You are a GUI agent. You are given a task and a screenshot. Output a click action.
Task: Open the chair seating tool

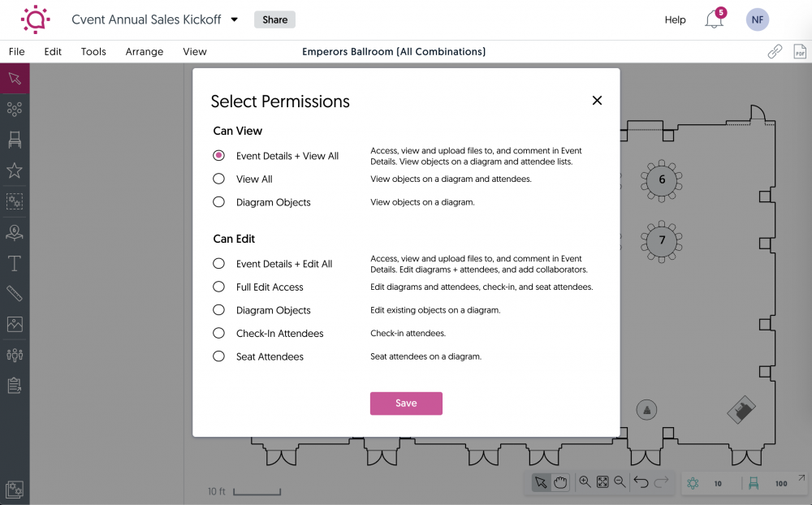pos(15,140)
